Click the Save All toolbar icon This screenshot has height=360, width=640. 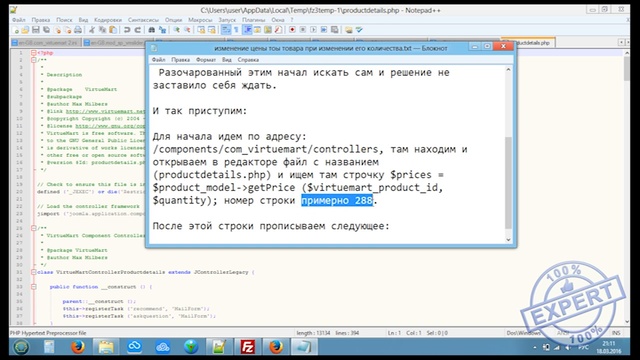coord(46,30)
